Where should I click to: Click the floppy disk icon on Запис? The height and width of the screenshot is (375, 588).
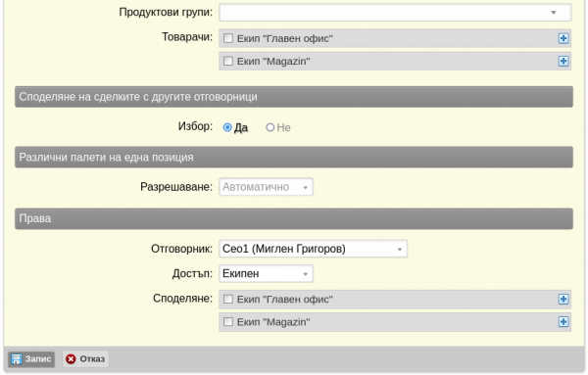tap(16, 359)
